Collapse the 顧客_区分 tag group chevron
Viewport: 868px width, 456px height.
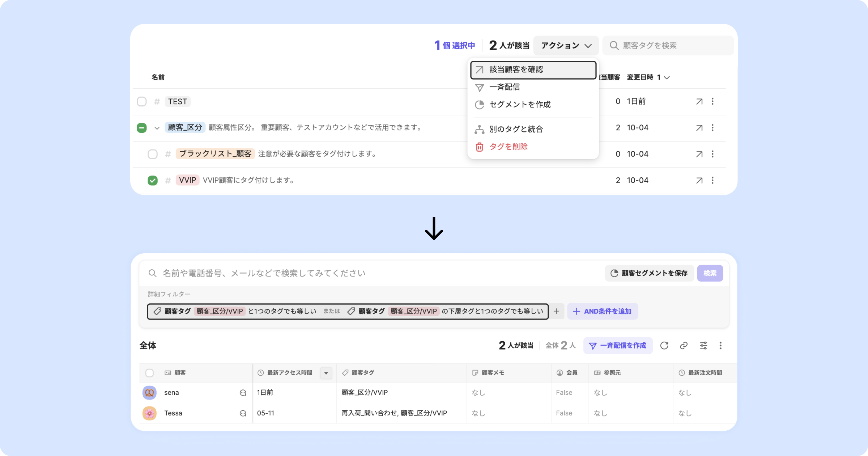tap(157, 128)
